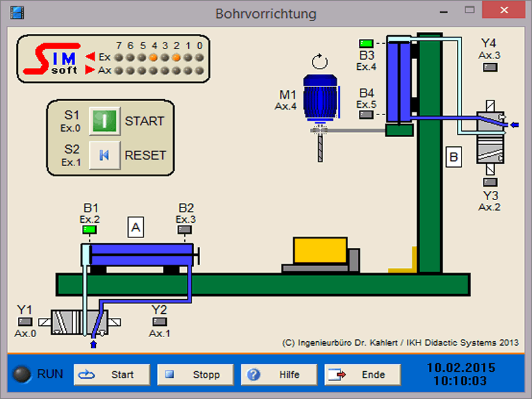Toggle the green B3 sensor indicator
The height and width of the screenshot is (399, 532).
(x=366, y=44)
